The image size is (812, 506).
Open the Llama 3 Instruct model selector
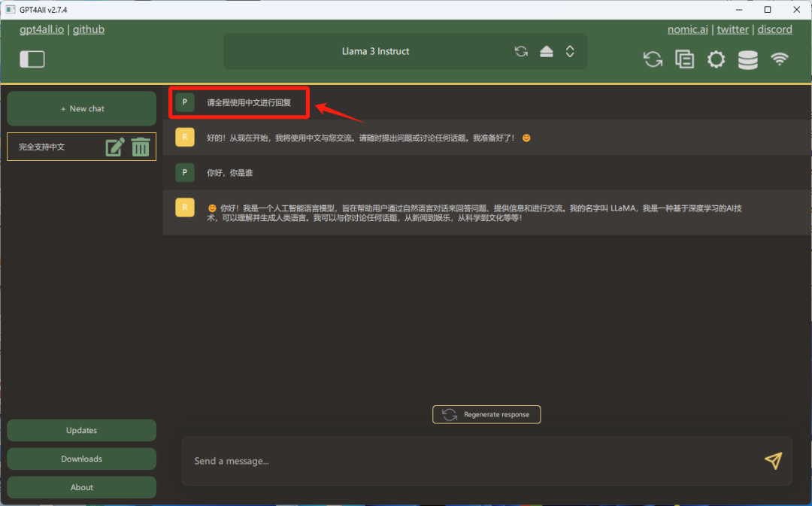click(x=405, y=51)
